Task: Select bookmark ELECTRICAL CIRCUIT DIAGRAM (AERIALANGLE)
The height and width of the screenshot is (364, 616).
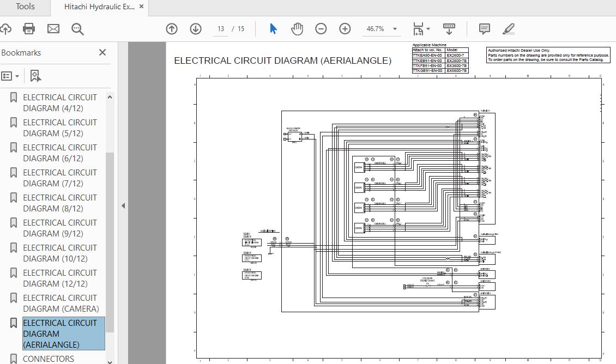Action: 64,334
